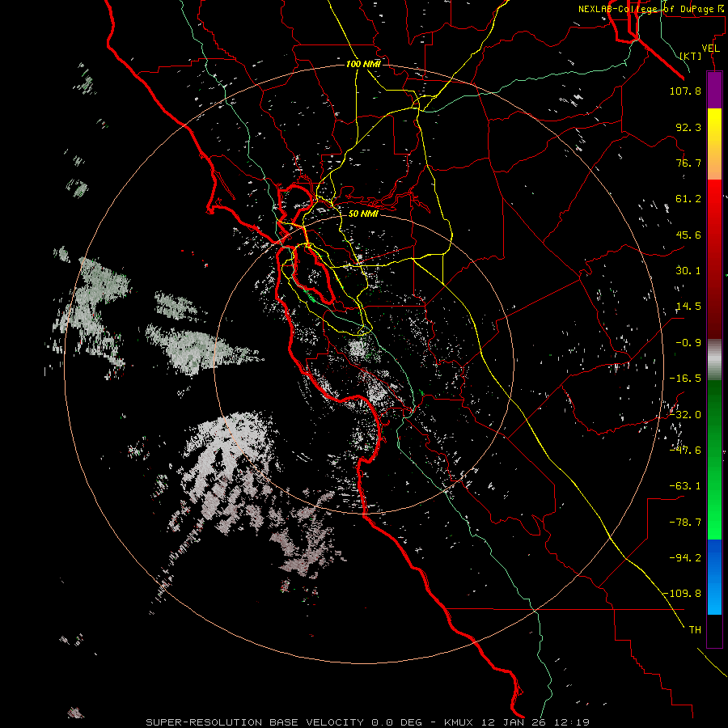This screenshot has width=728, height=728.
Task: Click the yellow-orange segment of velocity color bar
Action: [714, 144]
